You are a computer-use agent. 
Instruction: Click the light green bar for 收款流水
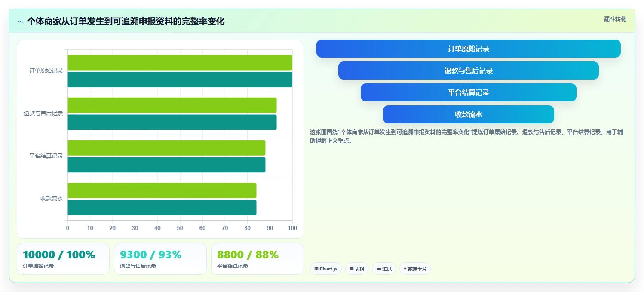[x=162, y=191]
